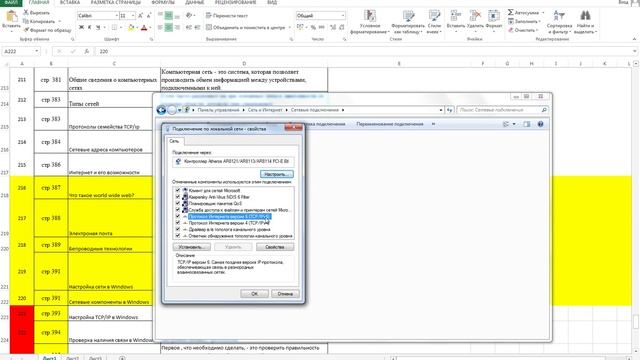Click the Настроить... button in the properties dialog

pyautogui.click(x=277, y=174)
